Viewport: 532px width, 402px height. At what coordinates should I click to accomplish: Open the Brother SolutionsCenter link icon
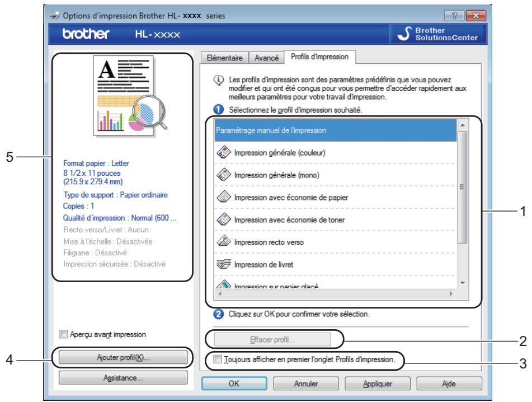point(404,34)
